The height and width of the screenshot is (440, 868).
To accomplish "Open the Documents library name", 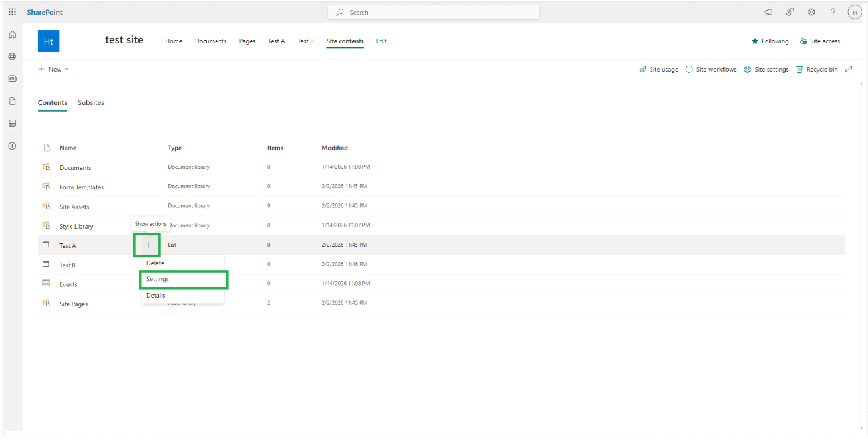I will [x=75, y=168].
